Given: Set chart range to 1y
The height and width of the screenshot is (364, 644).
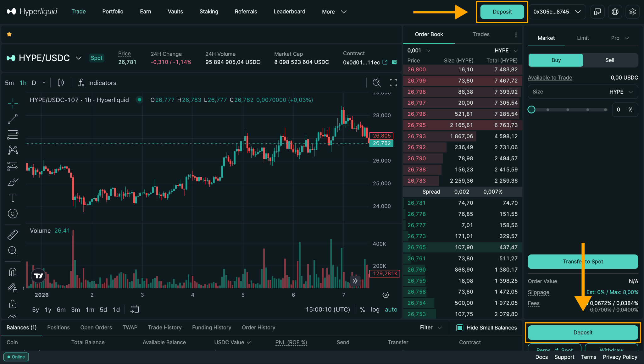Looking at the screenshot, I should [48, 310].
